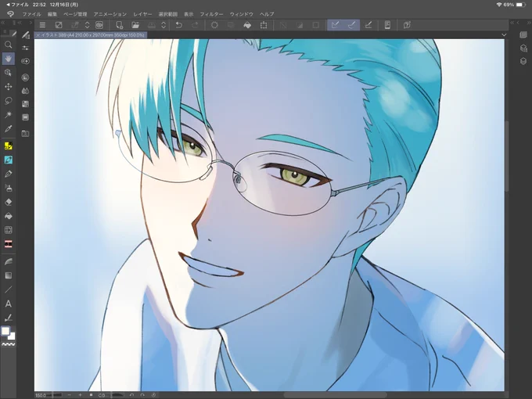
Task: Select the Operation object tool
Action: (8, 73)
